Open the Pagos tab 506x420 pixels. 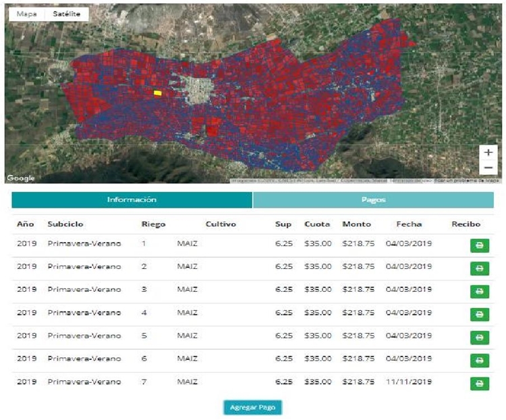[x=373, y=200]
